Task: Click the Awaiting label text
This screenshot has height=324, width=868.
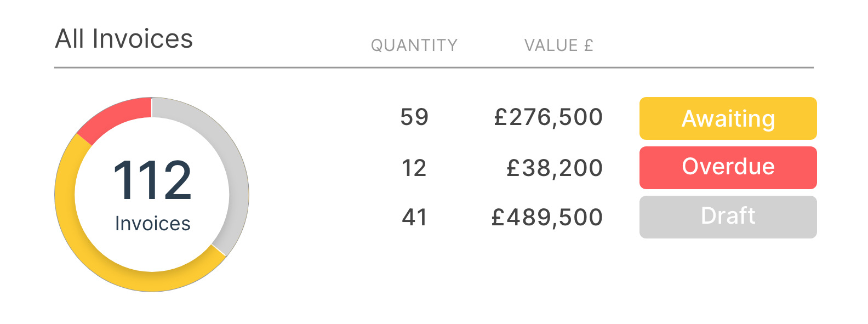Action: (x=728, y=119)
